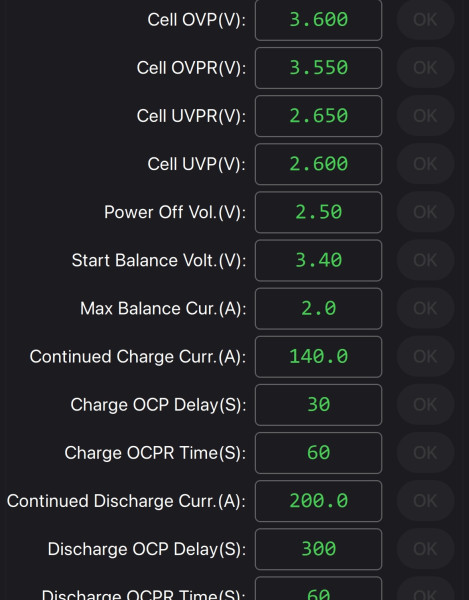Confirm Cell OVP(V) with its OK button
This screenshot has height=600, width=469.
(x=425, y=20)
